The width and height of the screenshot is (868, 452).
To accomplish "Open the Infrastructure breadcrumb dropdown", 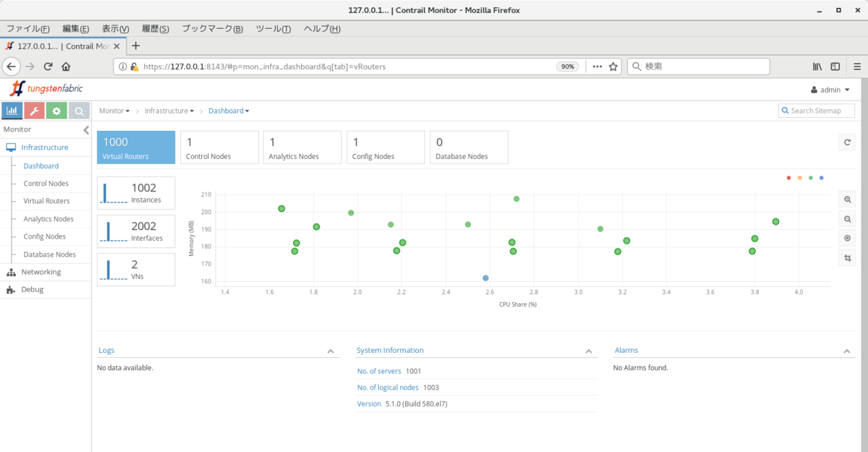I will (169, 111).
